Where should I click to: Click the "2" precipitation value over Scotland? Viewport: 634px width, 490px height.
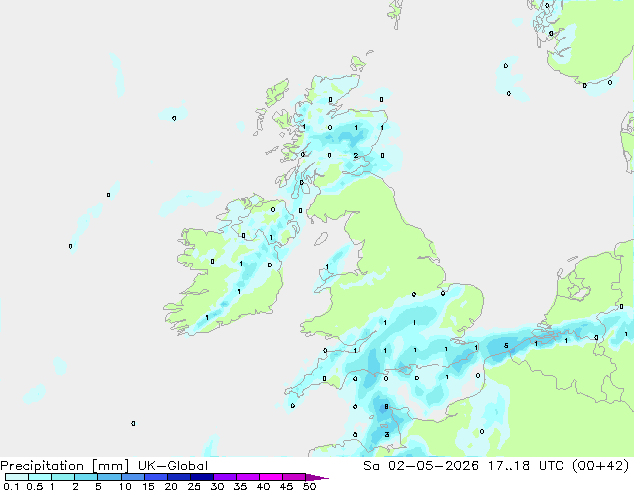(x=355, y=155)
